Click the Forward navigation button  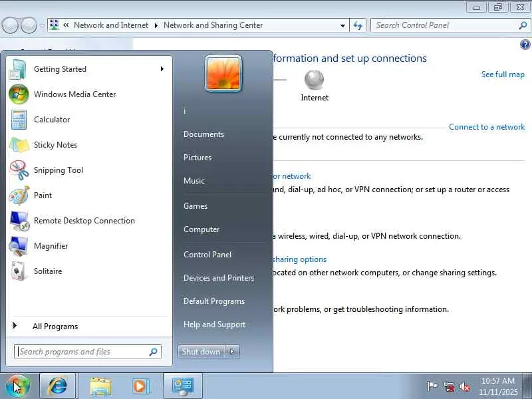(x=29, y=25)
